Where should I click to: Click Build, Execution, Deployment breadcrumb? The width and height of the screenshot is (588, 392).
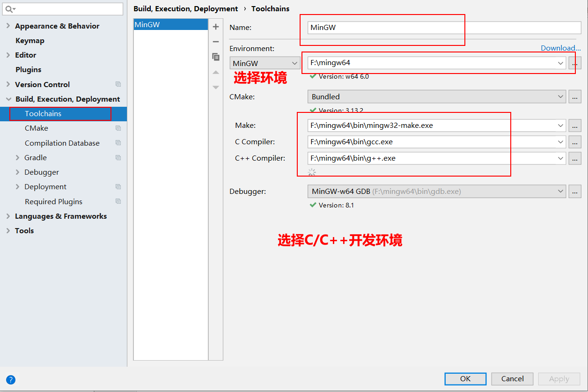tap(185, 8)
